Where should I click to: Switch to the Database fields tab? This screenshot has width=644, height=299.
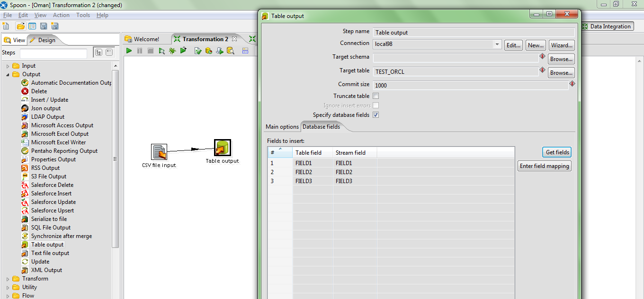(321, 127)
